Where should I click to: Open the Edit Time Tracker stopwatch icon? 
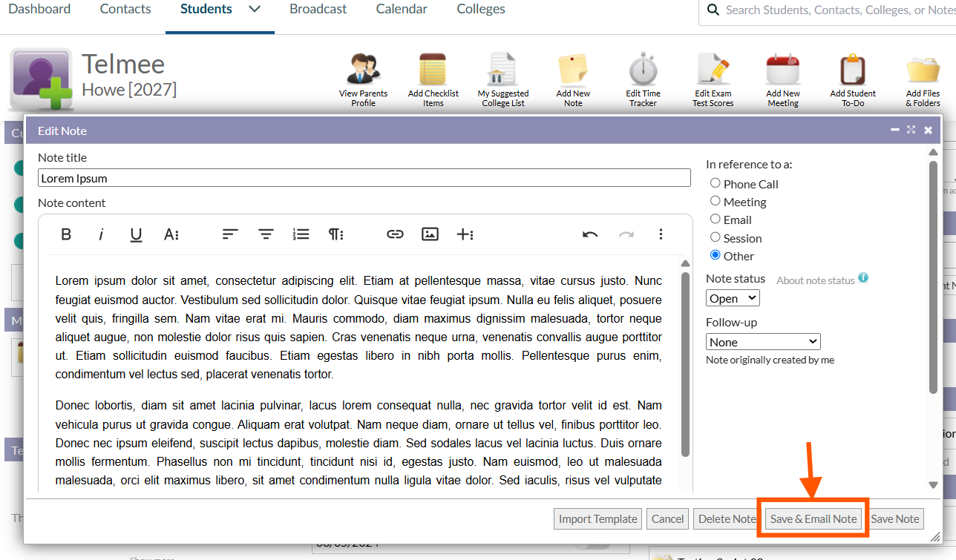point(643,70)
